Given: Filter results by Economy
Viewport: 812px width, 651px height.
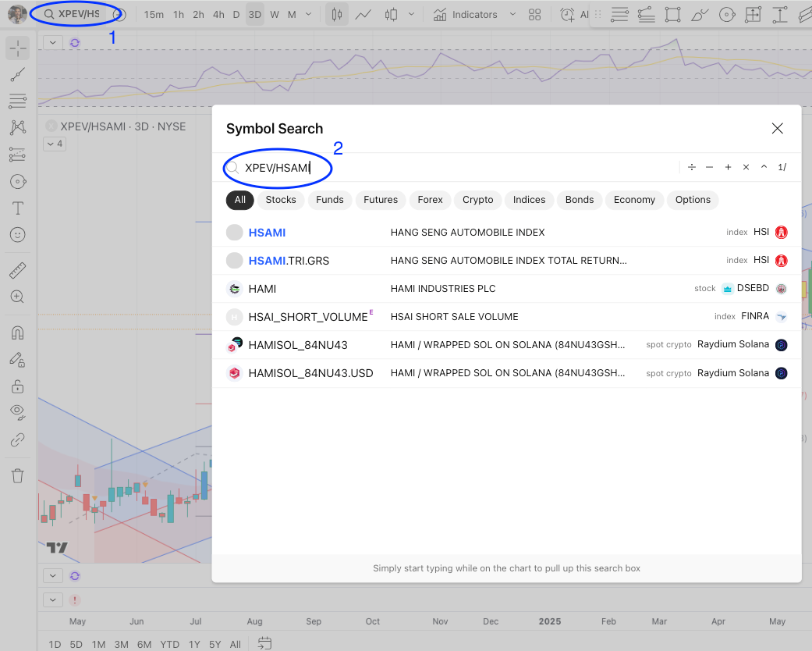Looking at the screenshot, I should tap(634, 200).
